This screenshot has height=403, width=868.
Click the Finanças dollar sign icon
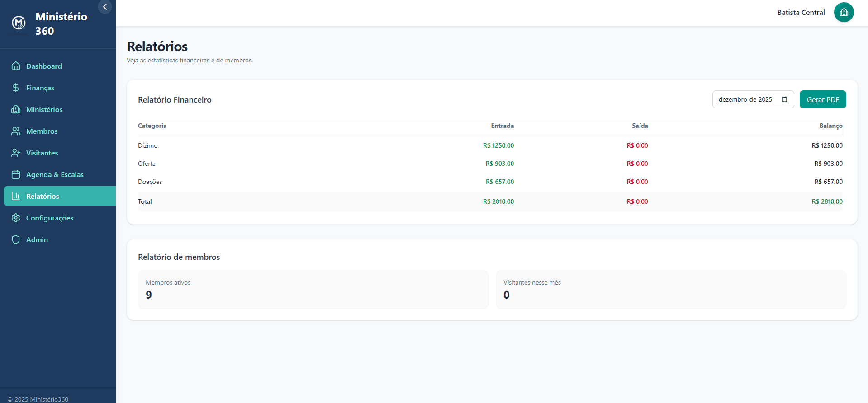pos(16,88)
